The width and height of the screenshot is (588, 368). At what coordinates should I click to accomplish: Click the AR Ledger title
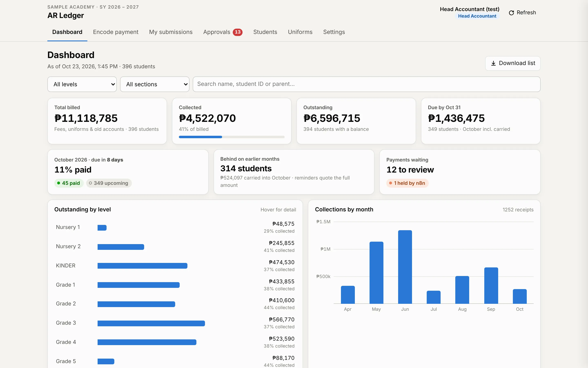66,16
